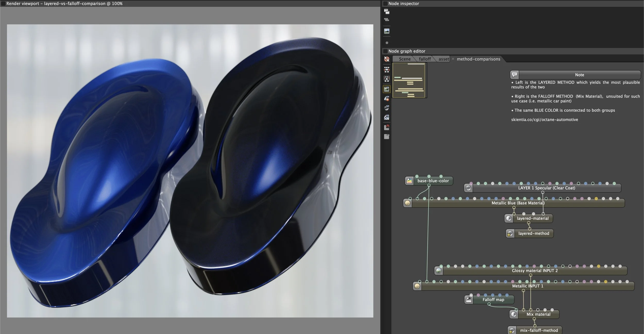Screen dimensions: 644x334
Task: Toggle texture preview icon with striped pattern
Action: point(387,117)
